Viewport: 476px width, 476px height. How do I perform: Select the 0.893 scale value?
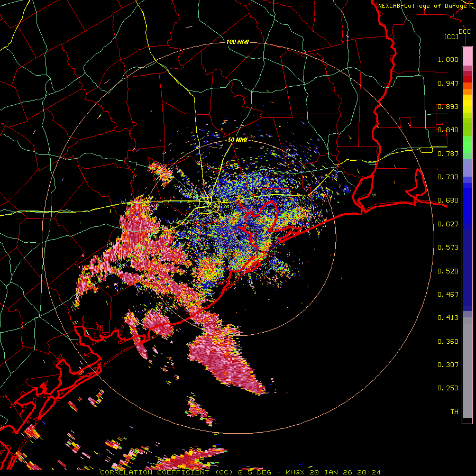[448, 106]
